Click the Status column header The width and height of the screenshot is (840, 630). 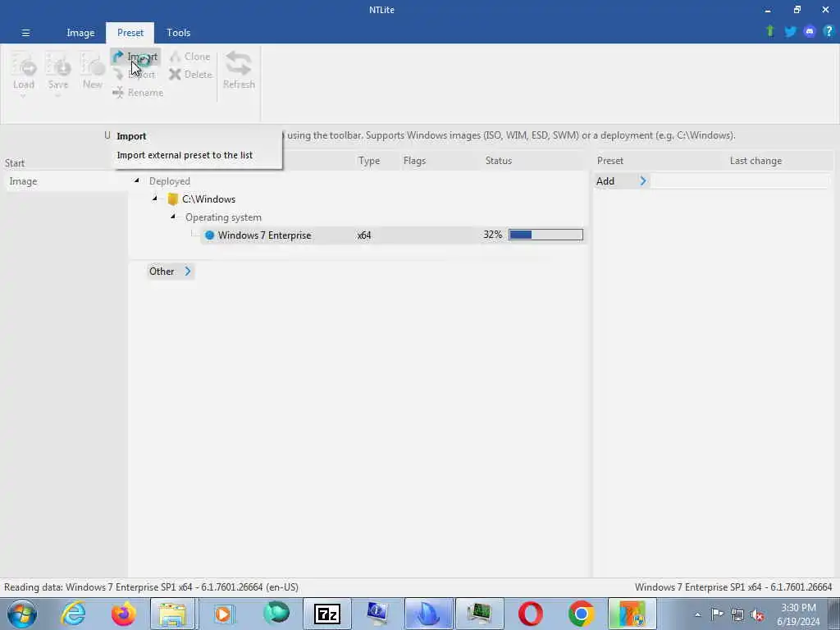pyautogui.click(x=498, y=161)
